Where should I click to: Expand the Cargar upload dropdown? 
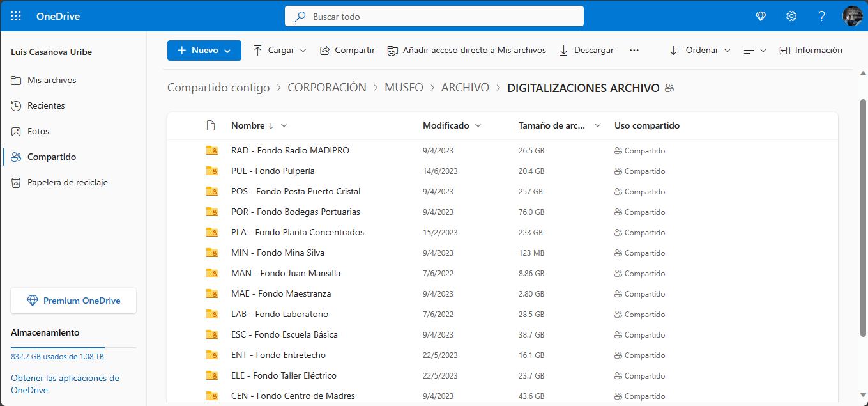(x=303, y=51)
